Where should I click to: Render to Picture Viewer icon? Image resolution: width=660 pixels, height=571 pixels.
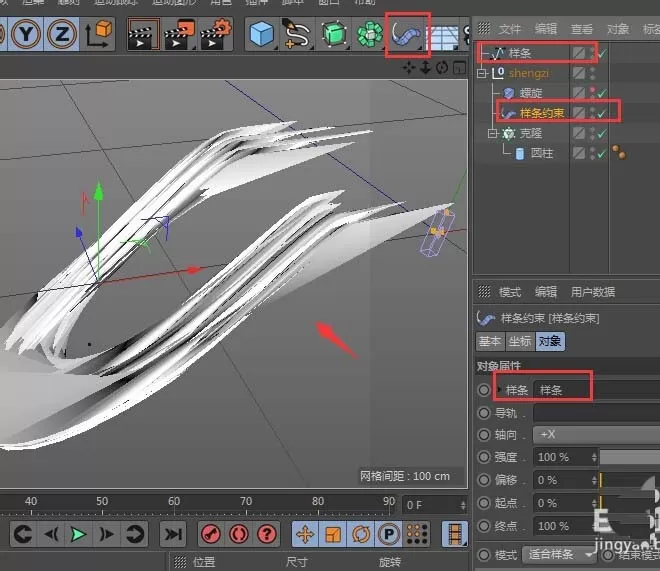179,34
